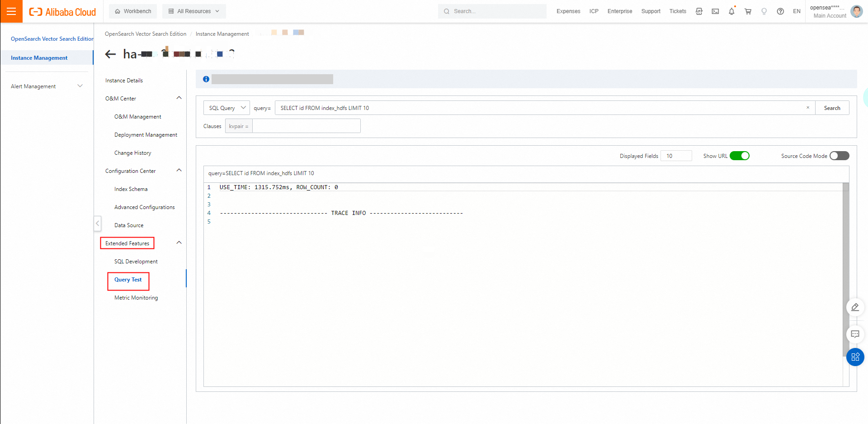Open the Cloud Shell terminal icon
The width and height of the screenshot is (868, 424).
click(715, 11)
